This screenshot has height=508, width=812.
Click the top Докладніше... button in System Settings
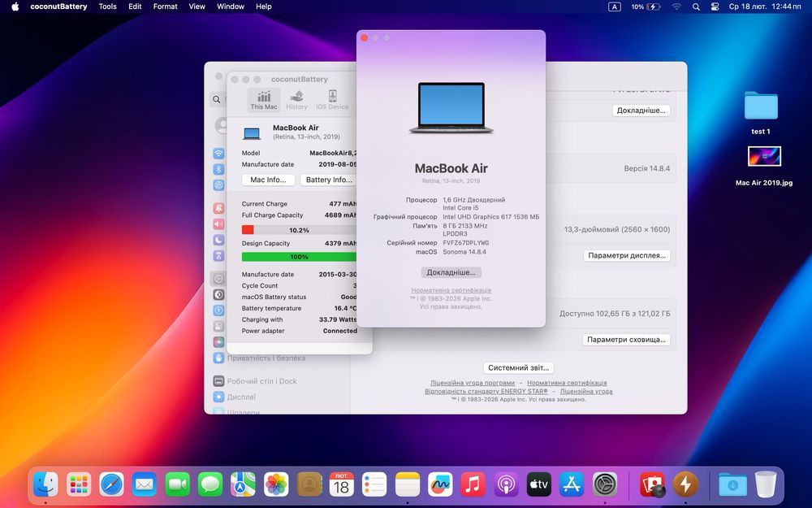point(641,111)
